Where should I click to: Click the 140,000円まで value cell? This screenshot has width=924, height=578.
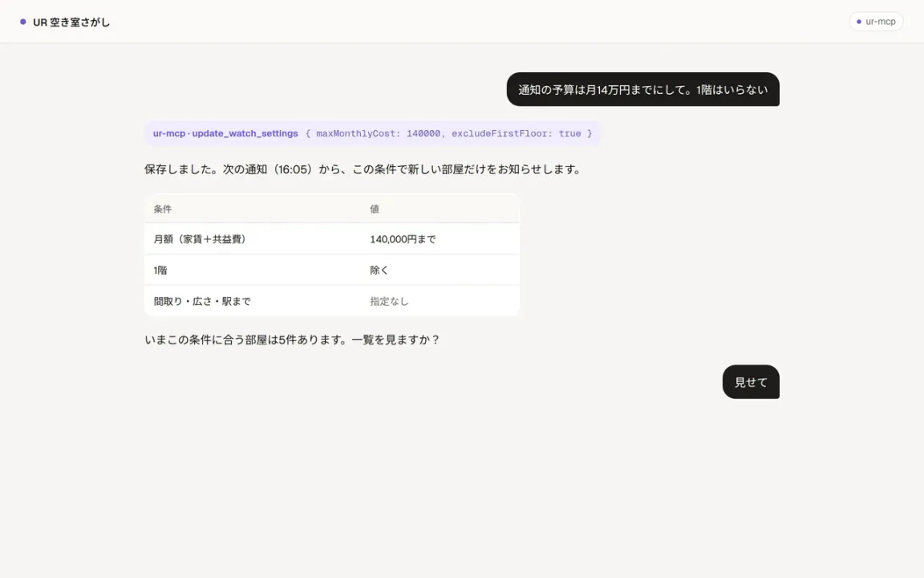tap(403, 239)
